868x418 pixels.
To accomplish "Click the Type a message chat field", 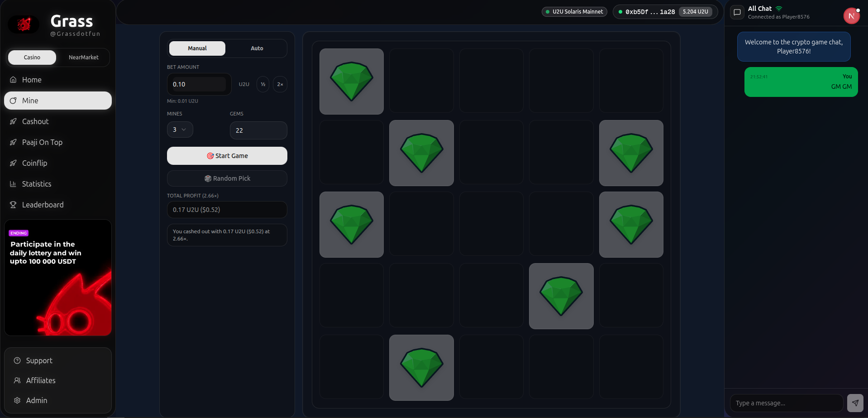I will pos(786,403).
